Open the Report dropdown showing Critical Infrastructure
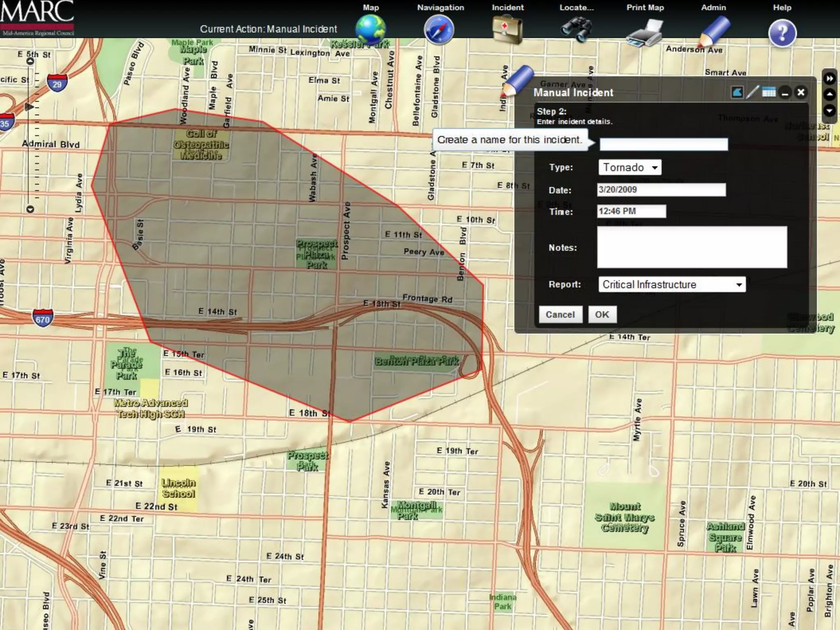The image size is (840, 630). pyautogui.click(x=672, y=284)
